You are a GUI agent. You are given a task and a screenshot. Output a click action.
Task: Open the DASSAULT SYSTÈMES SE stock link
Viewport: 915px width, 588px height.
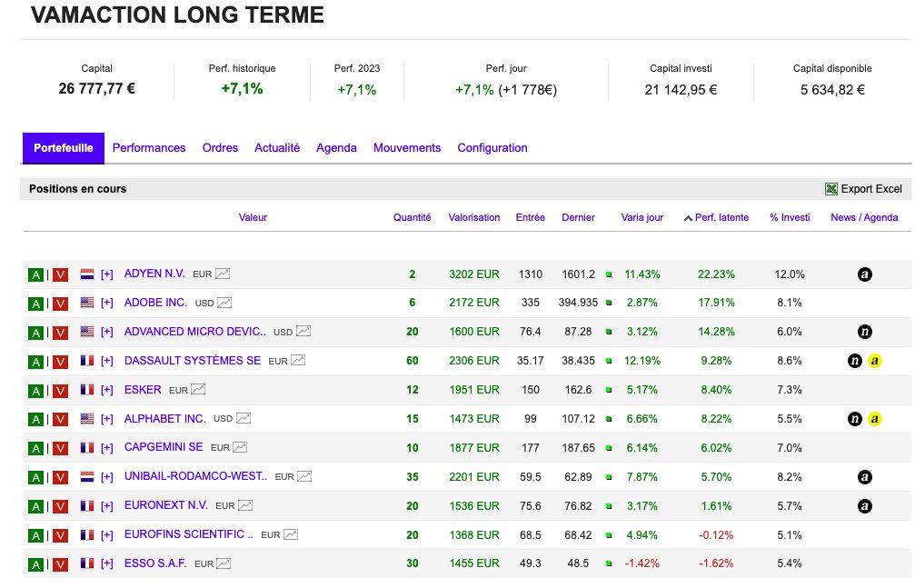(193, 360)
